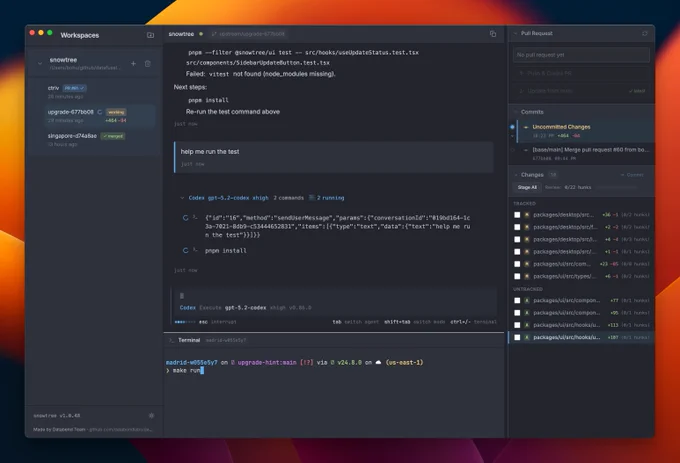
Task: Check the untracked hooks file with +113
Action: 517,325
